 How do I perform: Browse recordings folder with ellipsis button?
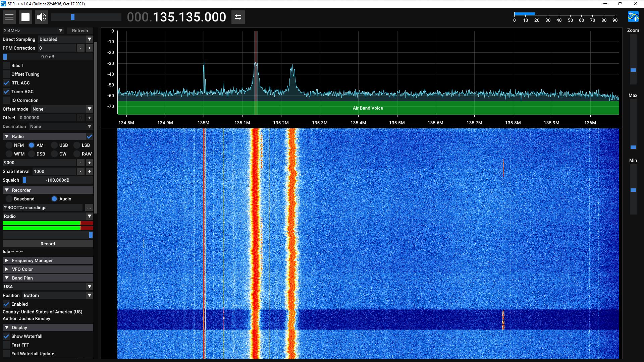(89, 207)
